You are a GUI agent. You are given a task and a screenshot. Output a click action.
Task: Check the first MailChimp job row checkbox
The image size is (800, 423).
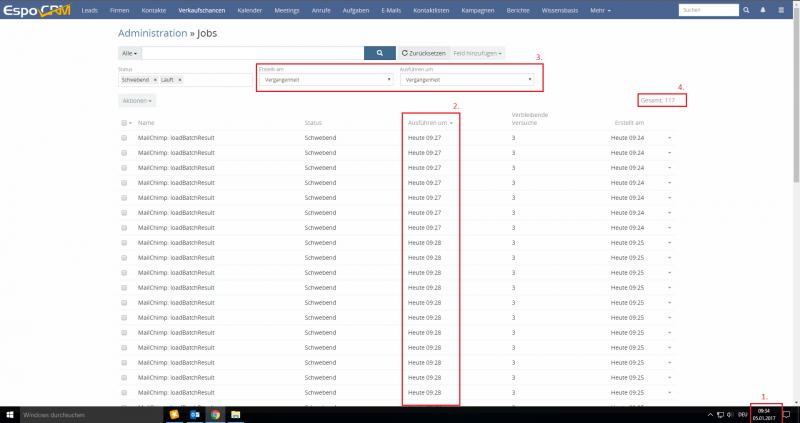124,137
